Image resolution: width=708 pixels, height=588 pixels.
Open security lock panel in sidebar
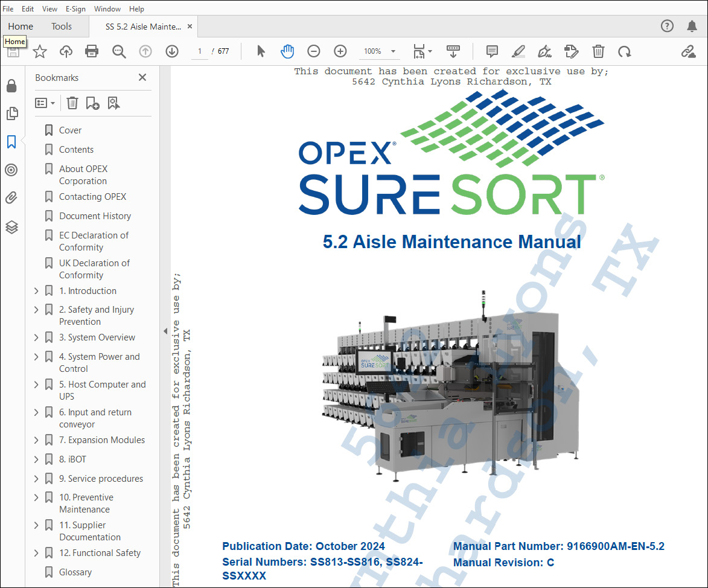pos(11,86)
